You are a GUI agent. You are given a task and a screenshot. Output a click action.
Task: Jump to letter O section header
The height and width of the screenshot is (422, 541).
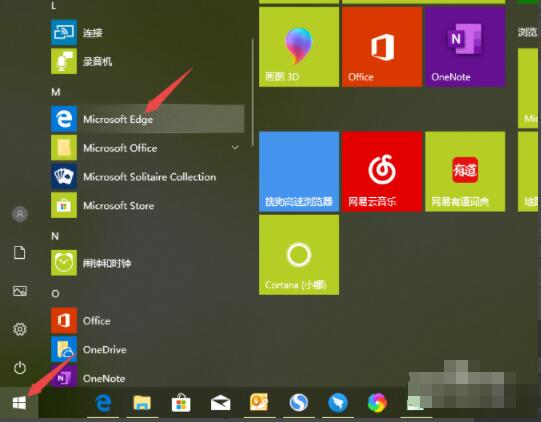click(x=55, y=294)
